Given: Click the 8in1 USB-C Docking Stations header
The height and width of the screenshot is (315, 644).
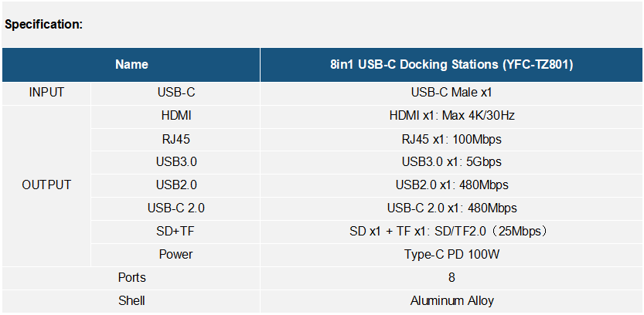Looking at the screenshot, I should coord(451,65).
